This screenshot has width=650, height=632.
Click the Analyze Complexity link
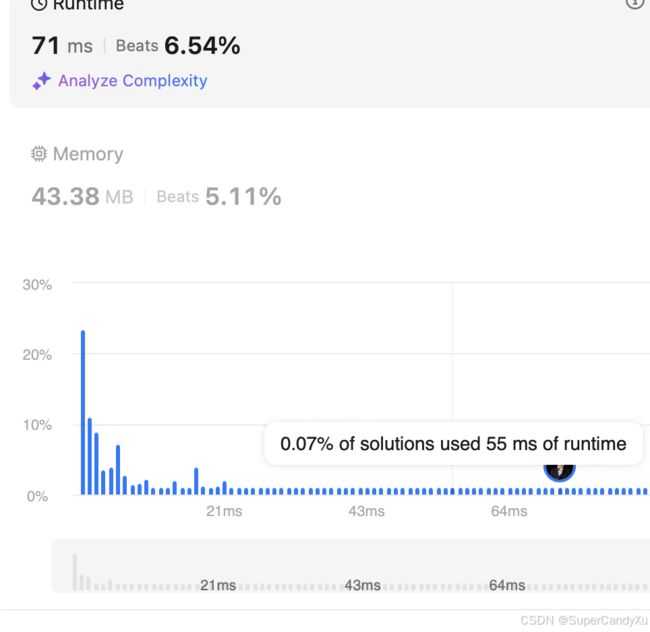point(133,80)
